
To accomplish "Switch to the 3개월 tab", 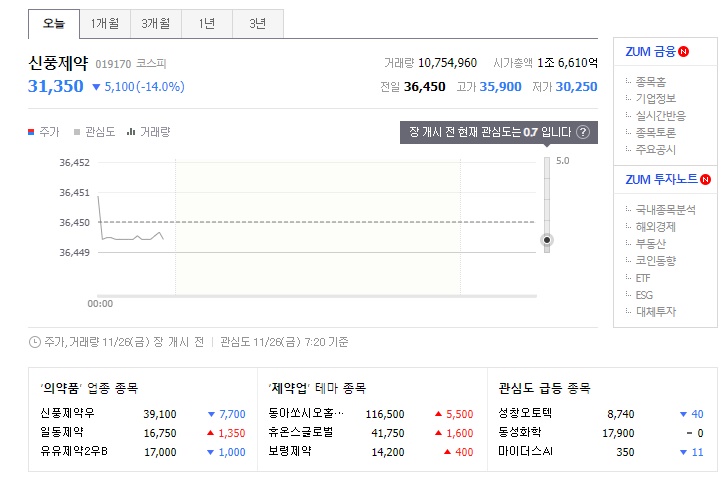I will pyautogui.click(x=156, y=24).
